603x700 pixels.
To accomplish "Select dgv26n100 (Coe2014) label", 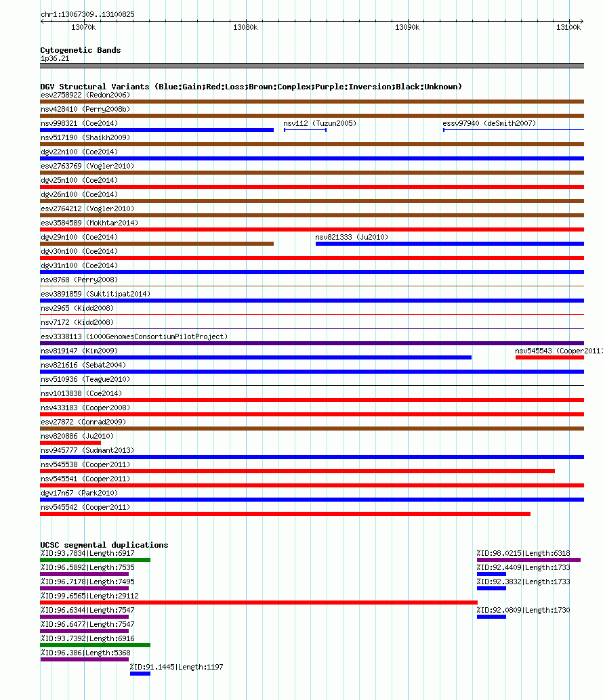I will 79,195.
